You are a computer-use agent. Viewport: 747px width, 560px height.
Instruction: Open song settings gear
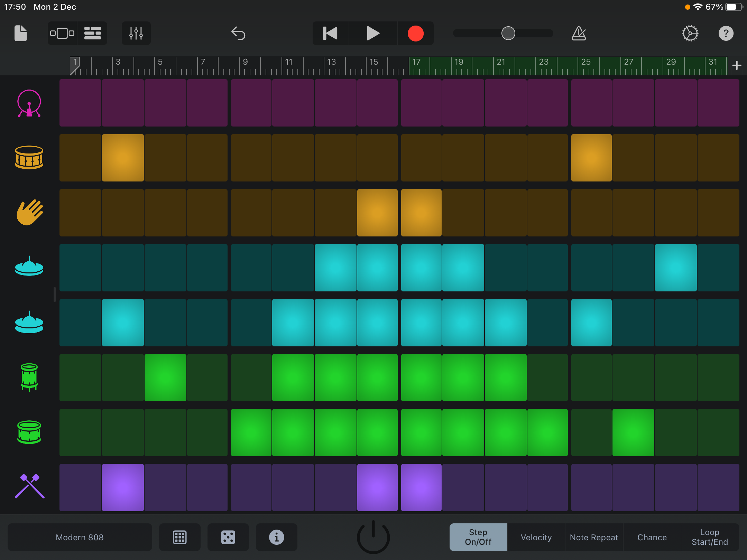690,34
